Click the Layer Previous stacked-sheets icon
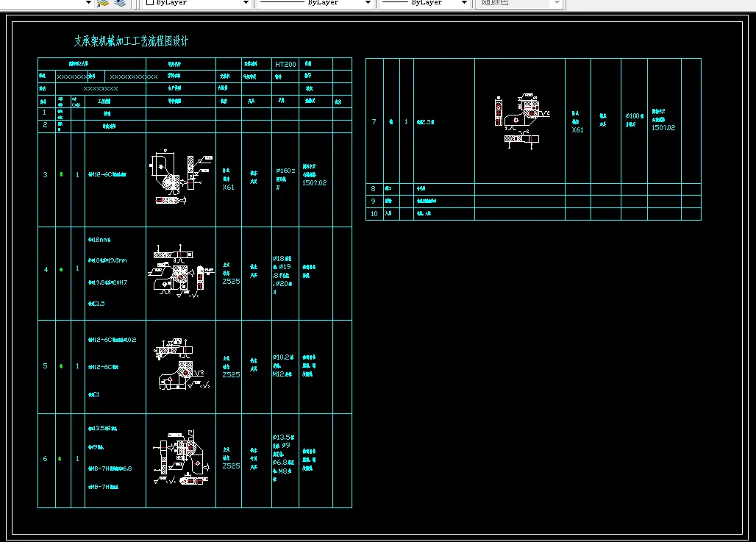Image resolution: width=756 pixels, height=542 pixels. [120, 3]
